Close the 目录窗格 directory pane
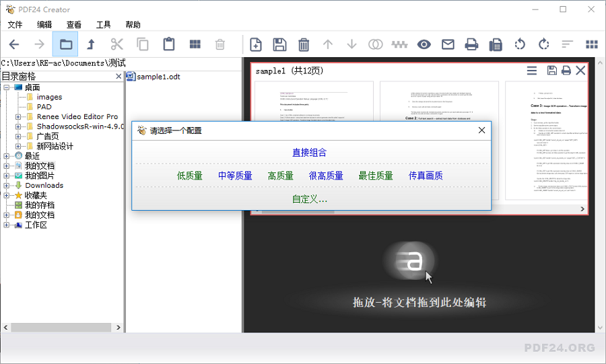The width and height of the screenshot is (606, 364). (119, 77)
